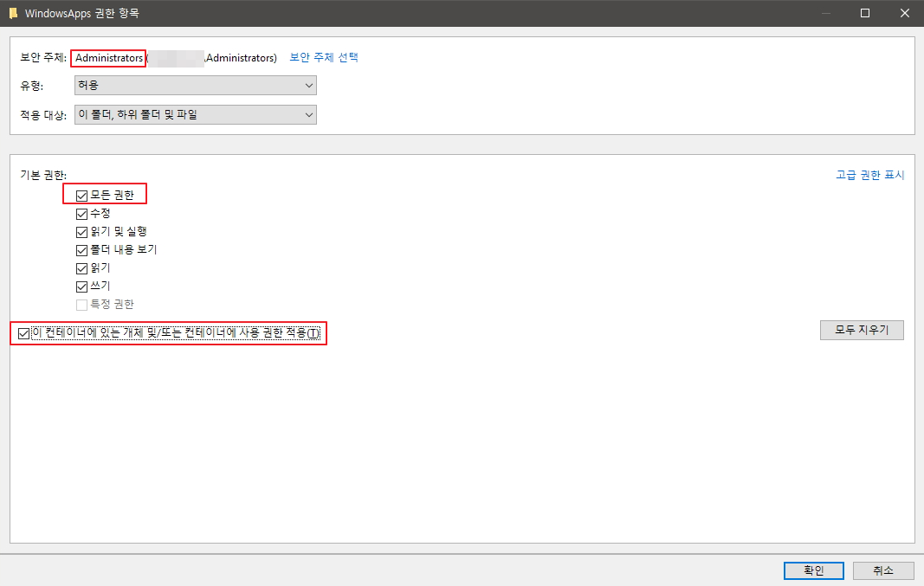Click the 유형 label
The image size is (924, 586).
tap(31, 86)
